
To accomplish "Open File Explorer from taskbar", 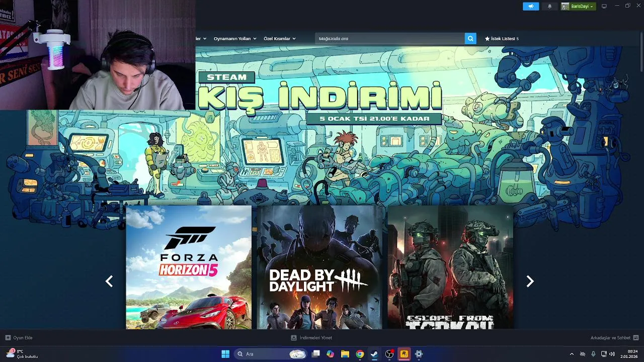I will (x=345, y=354).
